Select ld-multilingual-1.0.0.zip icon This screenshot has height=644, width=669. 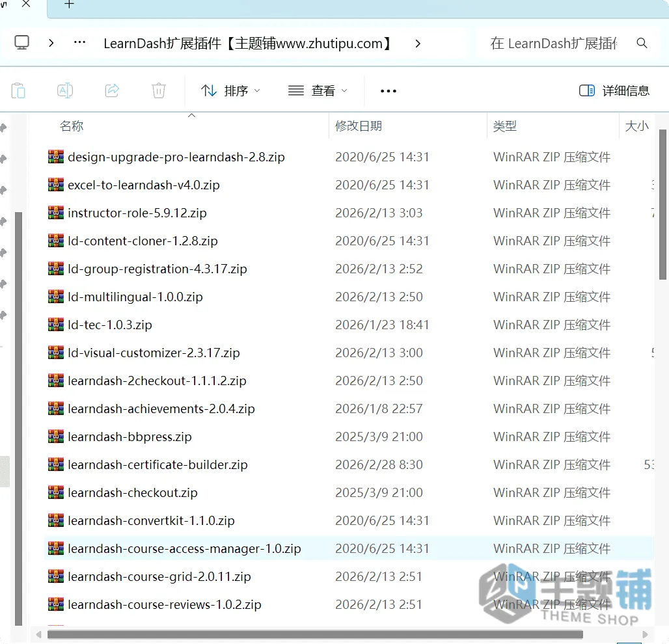56,297
